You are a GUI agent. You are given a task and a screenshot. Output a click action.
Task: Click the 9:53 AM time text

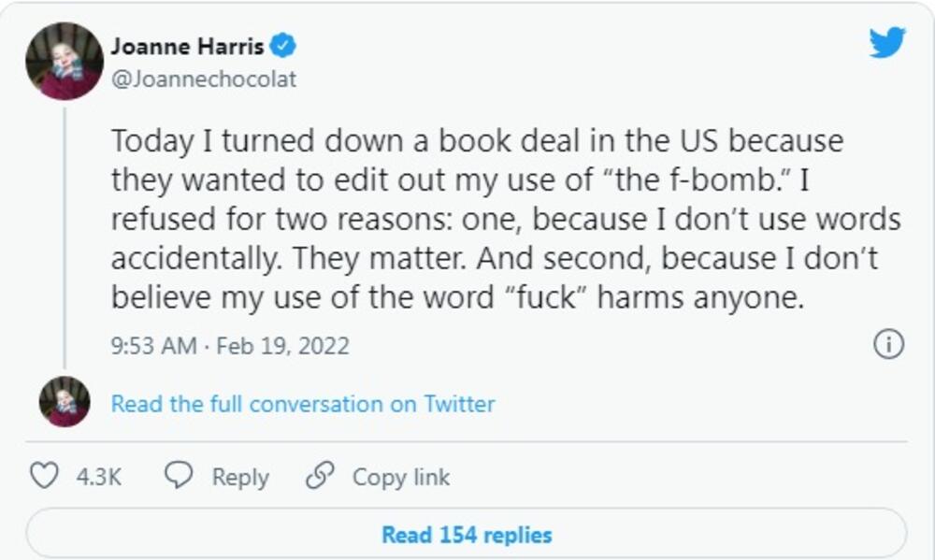click(153, 346)
